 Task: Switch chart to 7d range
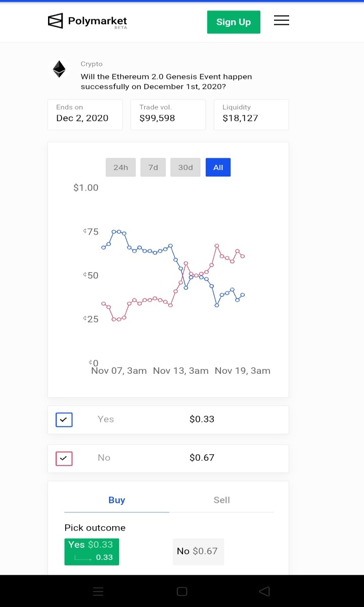tap(153, 167)
